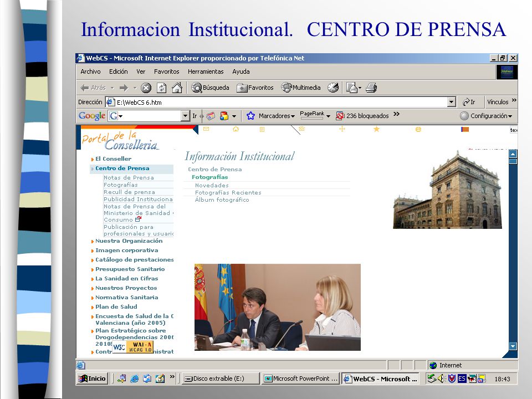
Task: Click the star icon in portal header
Action: point(376,129)
